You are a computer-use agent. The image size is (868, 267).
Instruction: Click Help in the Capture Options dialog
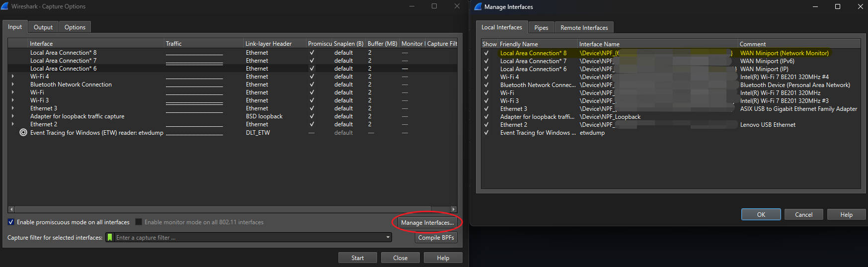click(443, 258)
